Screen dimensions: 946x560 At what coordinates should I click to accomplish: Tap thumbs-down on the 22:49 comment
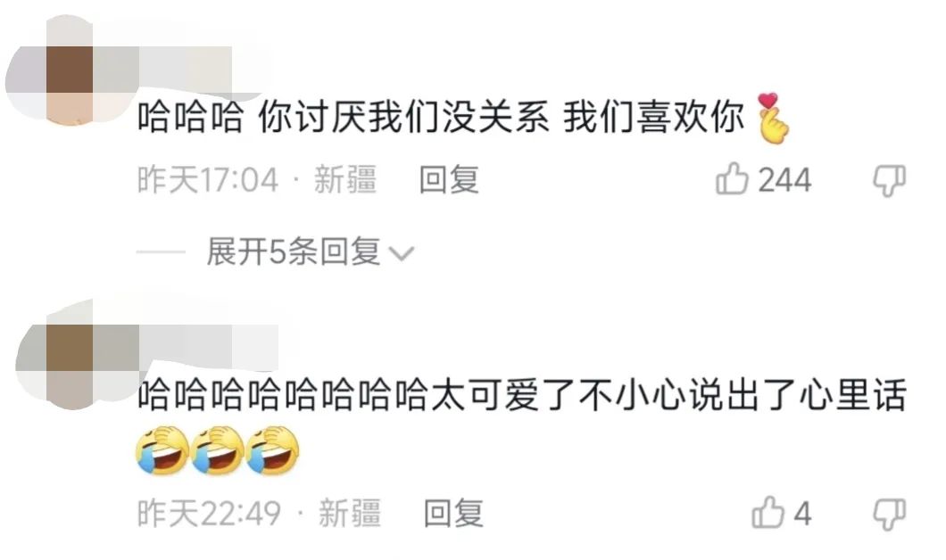coord(890,515)
